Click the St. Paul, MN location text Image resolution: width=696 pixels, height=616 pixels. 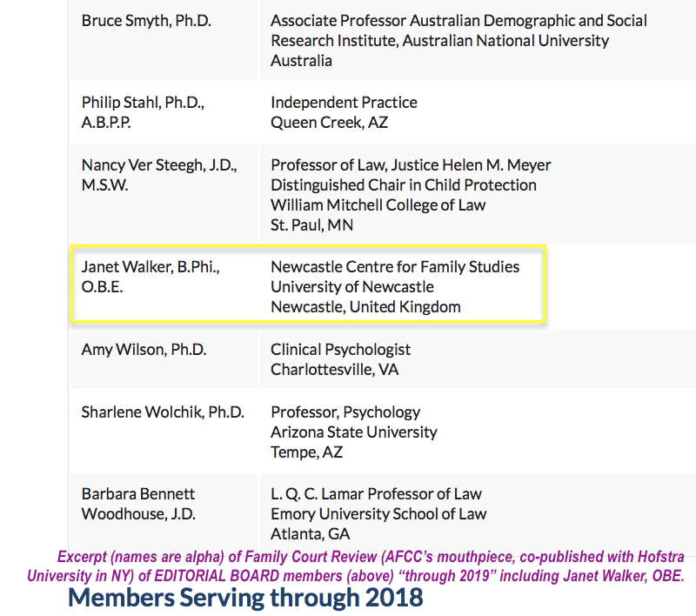[311, 225]
